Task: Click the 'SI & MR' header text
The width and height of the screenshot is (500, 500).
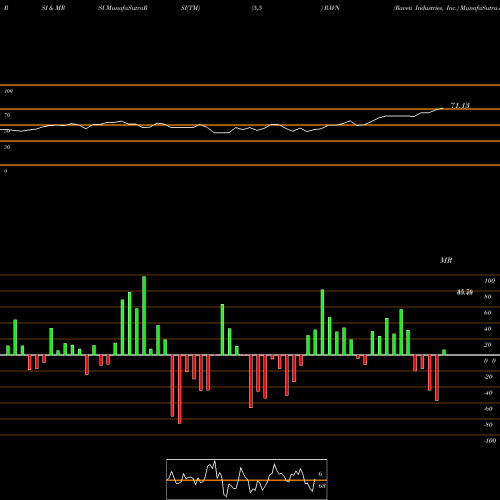Action: [53, 8]
